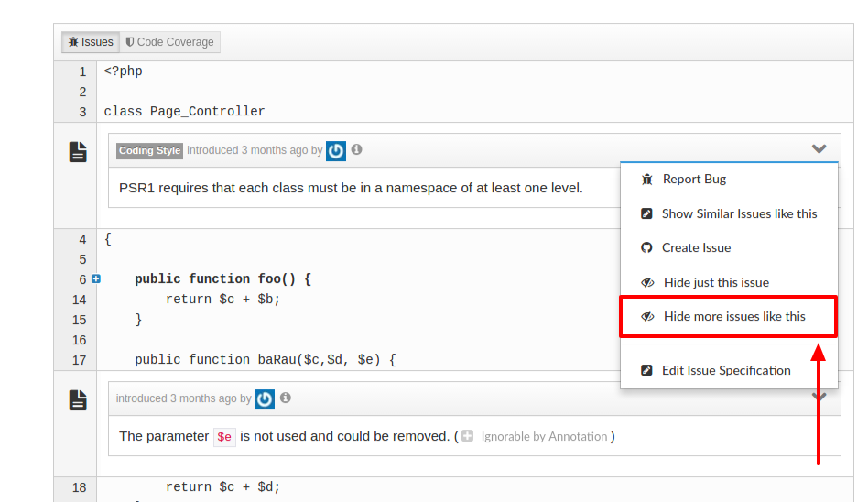Image resolution: width=868 pixels, height=502 pixels.
Task: Click the Ignorable by Annotation link
Action: coord(544,437)
